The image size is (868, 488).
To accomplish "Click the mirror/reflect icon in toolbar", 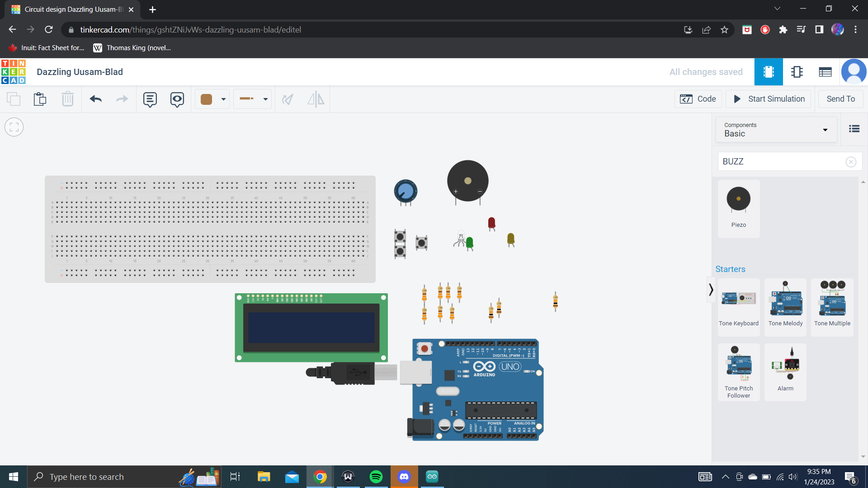I will (x=316, y=99).
